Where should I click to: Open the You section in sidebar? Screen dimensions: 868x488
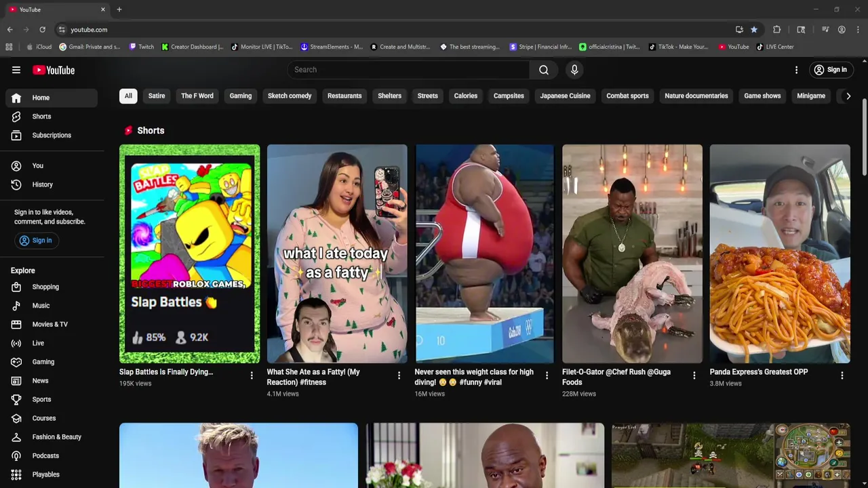[52, 165]
